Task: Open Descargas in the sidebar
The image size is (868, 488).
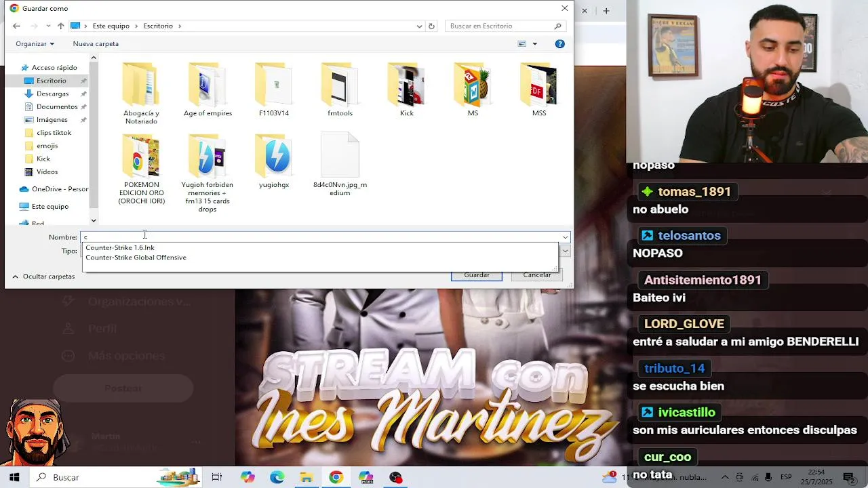Action: pyautogui.click(x=52, y=94)
